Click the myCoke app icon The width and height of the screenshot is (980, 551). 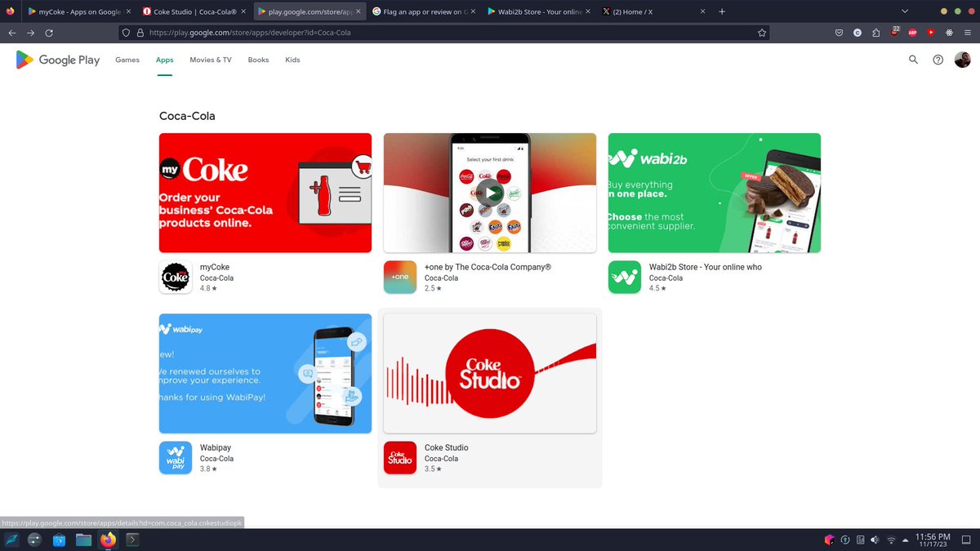pos(176,278)
